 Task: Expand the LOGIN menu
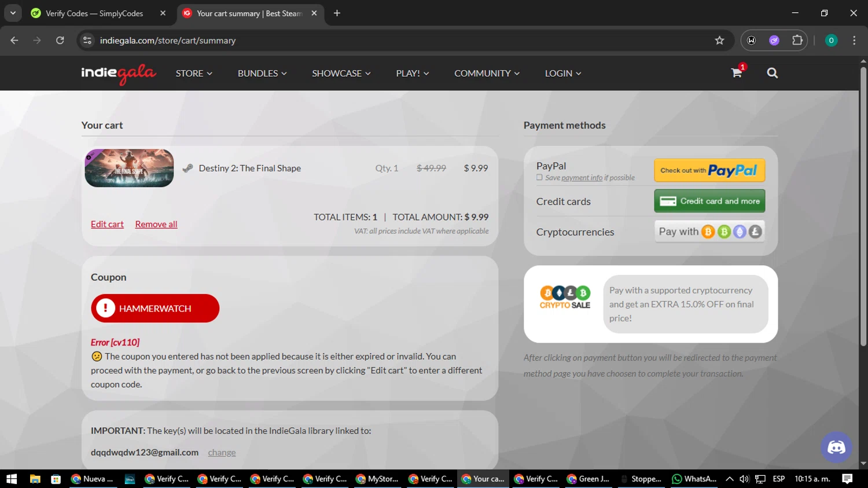point(563,74)
